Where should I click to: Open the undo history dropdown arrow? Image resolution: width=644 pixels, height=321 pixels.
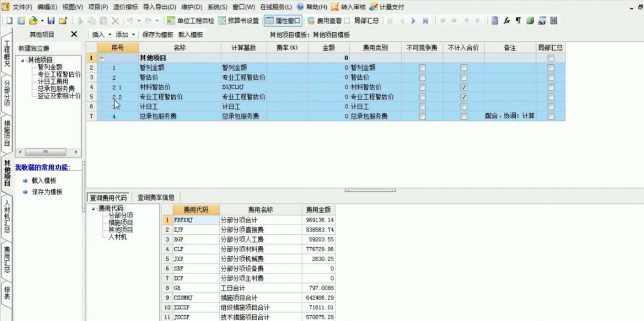point(139,20)
